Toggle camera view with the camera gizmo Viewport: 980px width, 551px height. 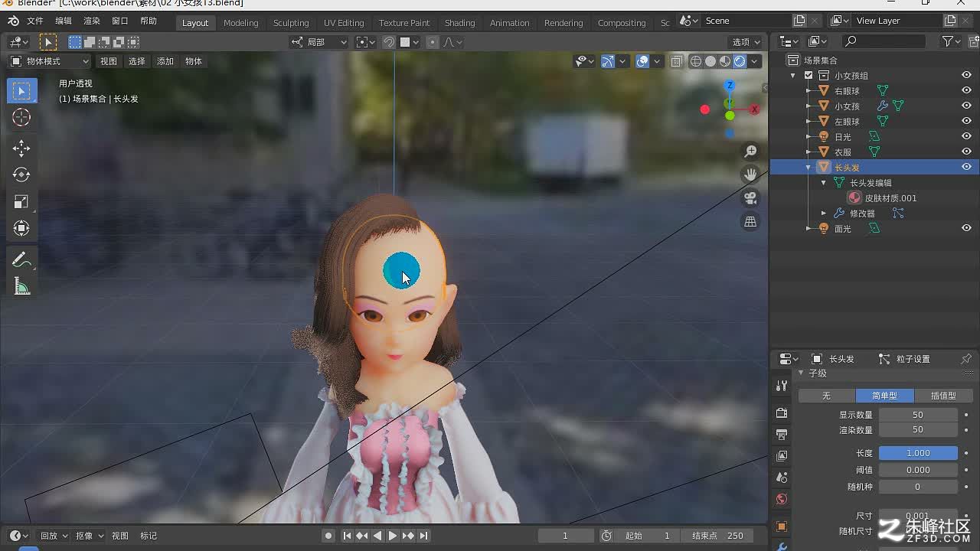[750, 198]
